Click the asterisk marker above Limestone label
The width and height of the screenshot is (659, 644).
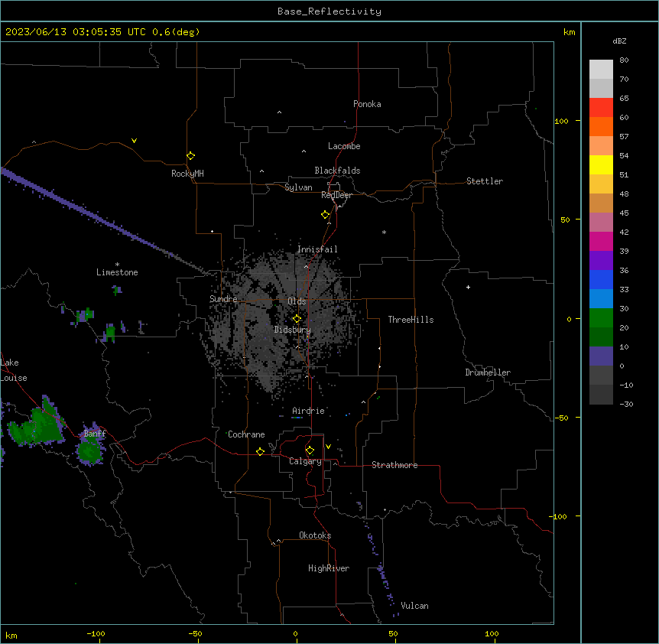click(x=117, y=265)
